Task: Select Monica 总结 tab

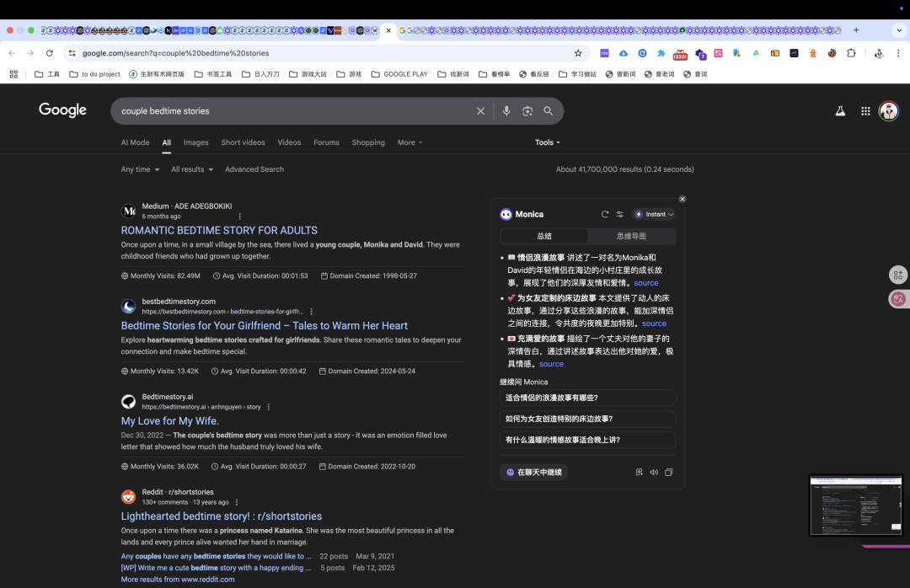Action: click(x=543, y=236)
